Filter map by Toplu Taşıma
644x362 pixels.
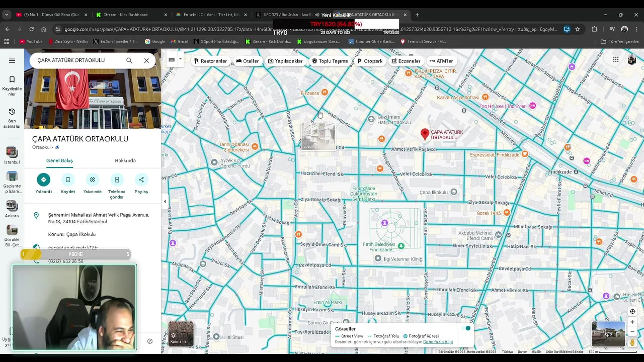[330, 61]
